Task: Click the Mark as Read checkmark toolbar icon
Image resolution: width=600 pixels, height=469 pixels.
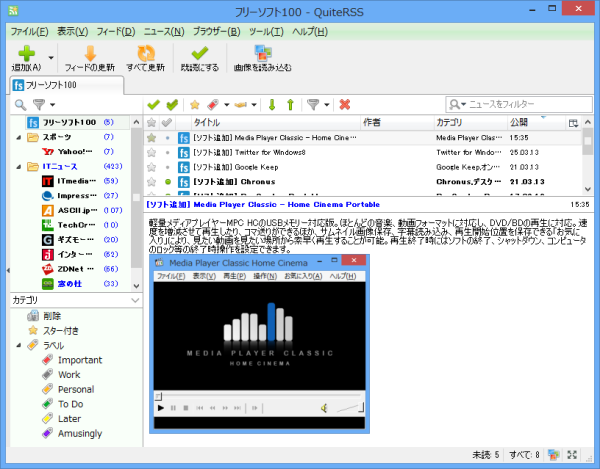Action: pos(200,54)
